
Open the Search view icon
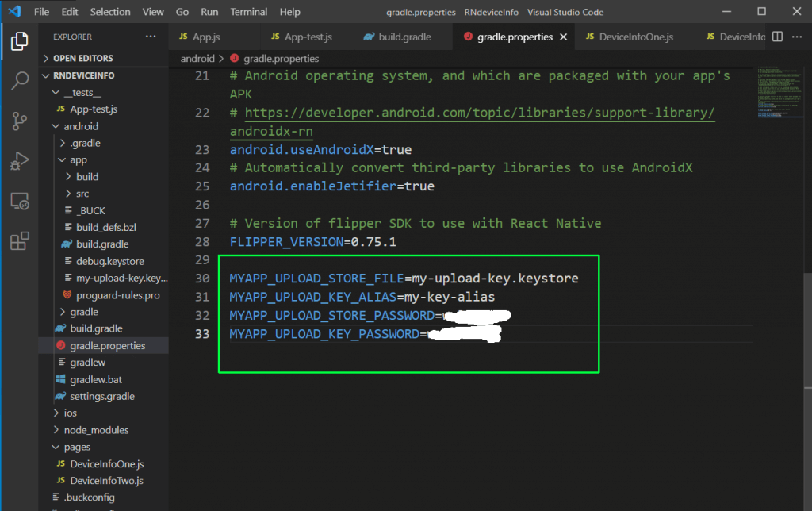click(19, 80)
